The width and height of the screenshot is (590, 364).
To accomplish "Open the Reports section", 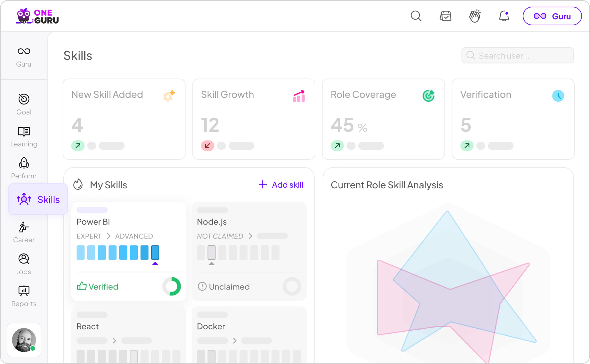I will (24, 296).
